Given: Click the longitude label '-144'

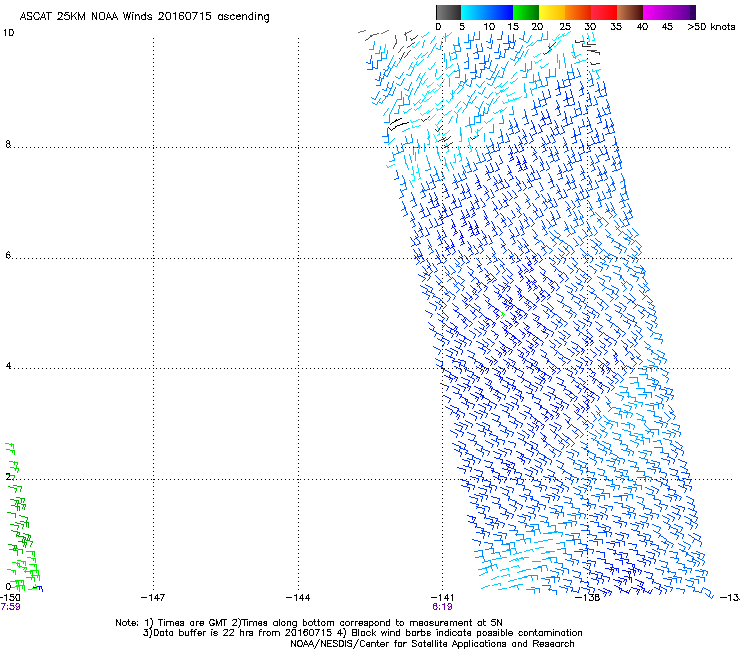Looking at the screenshot, I should (x=298, y=598).
